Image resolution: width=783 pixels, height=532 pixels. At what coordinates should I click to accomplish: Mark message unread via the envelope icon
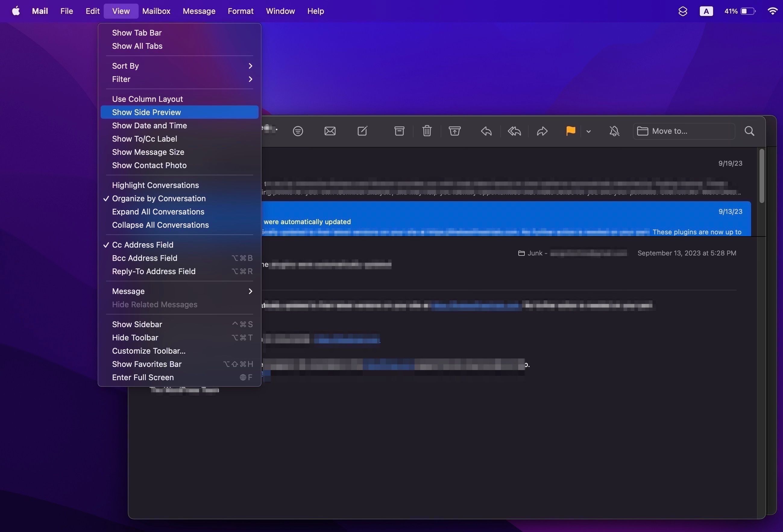(x=329, y=131)
